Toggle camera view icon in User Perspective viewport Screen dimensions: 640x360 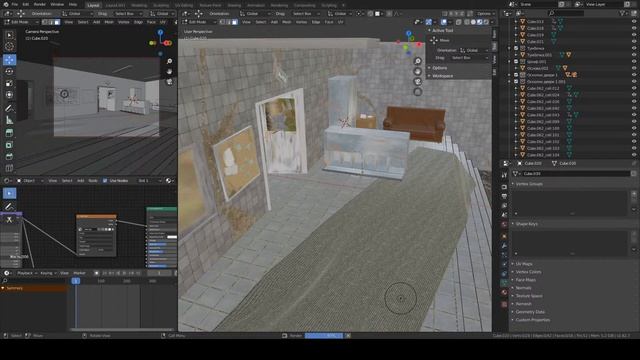(418, 82)
